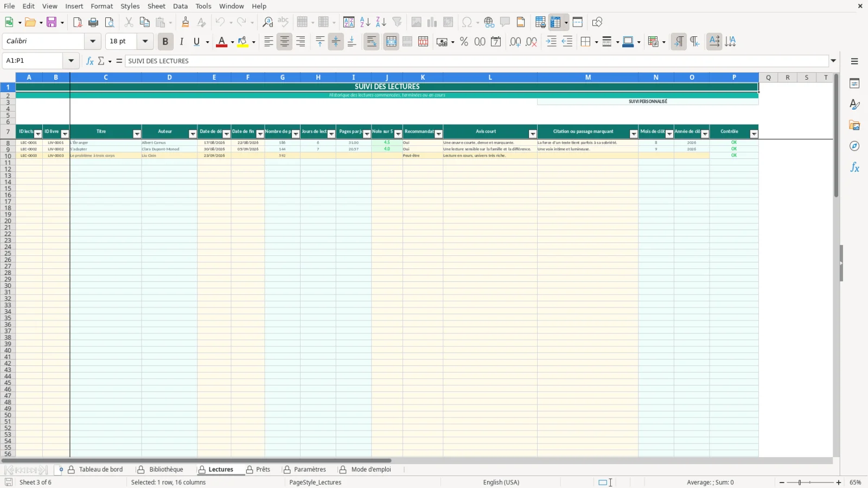Open the font size dropdown
Image resolution: width=868 pixels, height=488 pixels.
[x=145, y=41]
